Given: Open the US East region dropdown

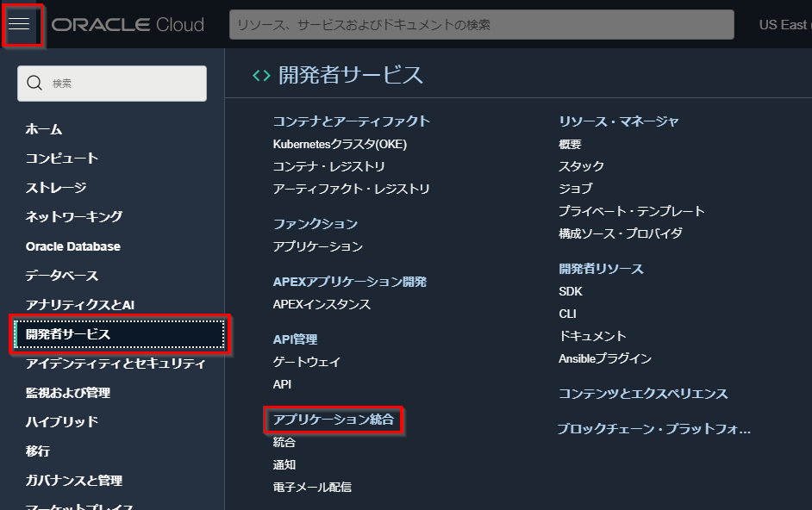Looking at the screenshot, I should click(782, 25).
